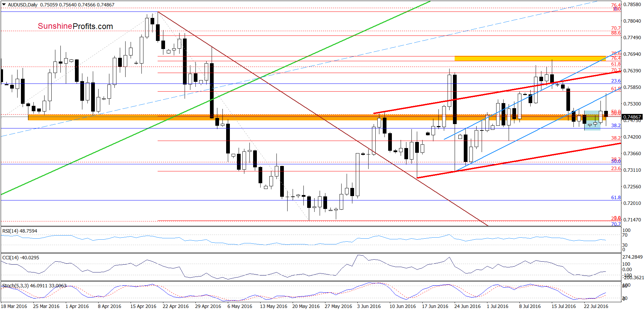Viewport: 644px width, 311px height.
Task: Click the 0.76940 price axis label
Action: pos(632,54)
